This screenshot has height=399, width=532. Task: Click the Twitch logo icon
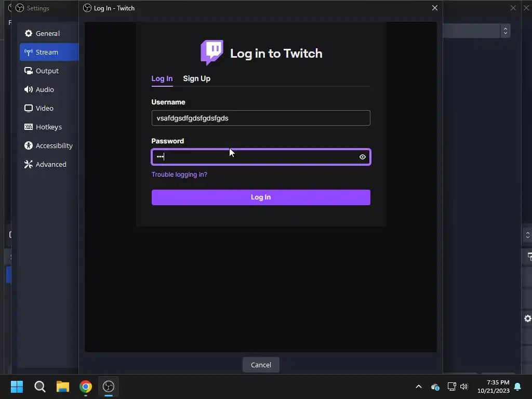pos(212,52)
